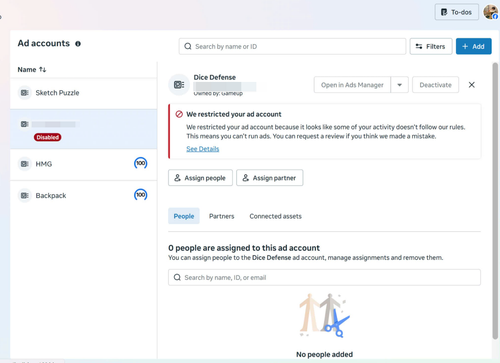Switch to the Connected assets tab
The width and height of the screenshot is (500, 363).
pos(275,216)
